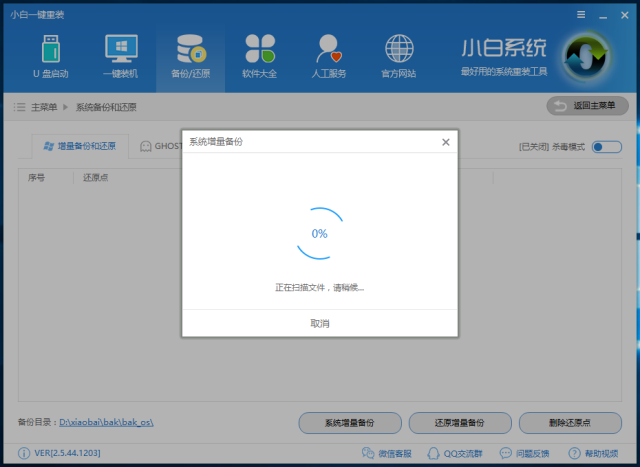Click the 0% progress ring
This screenshot has height=467, width=640.
point(320,234)
